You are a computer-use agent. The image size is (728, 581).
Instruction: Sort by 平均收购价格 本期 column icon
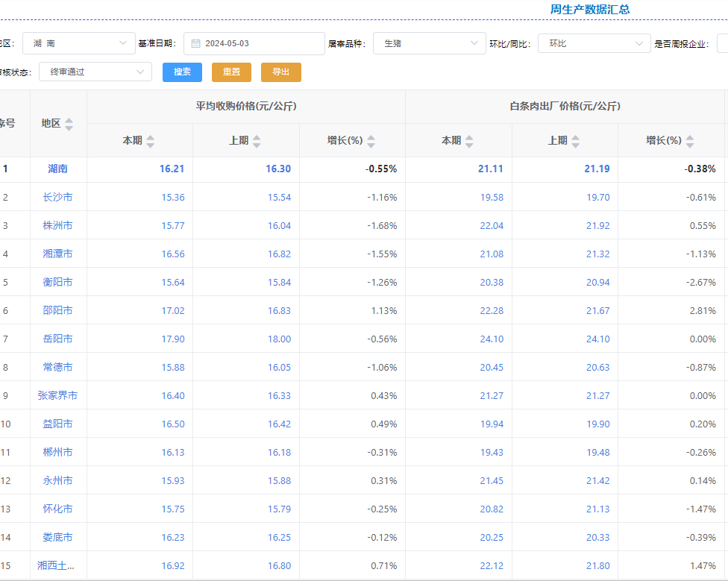[150, 141]
